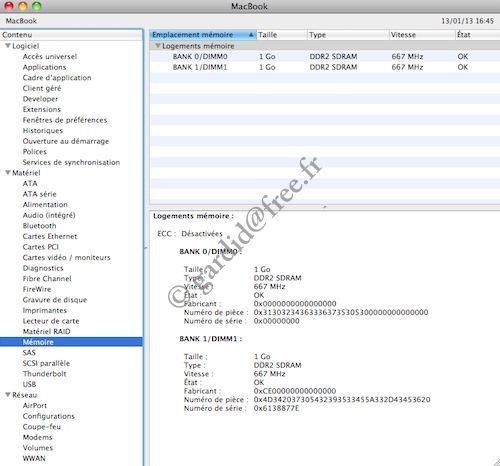Select the BANK 0/DIMM0 row
Screen dimensions: 500x466
pyautogui.click(x=325, y=56)
